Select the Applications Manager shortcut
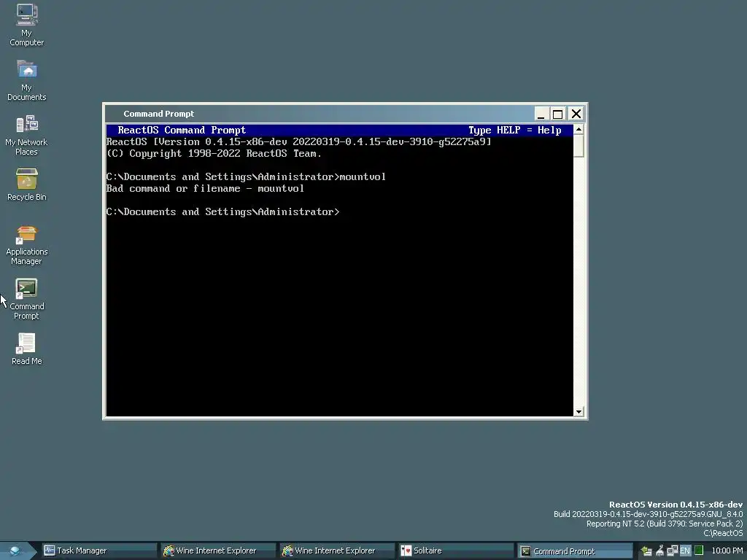This screenshot has height=560, width=747. (x=27, y=245)
